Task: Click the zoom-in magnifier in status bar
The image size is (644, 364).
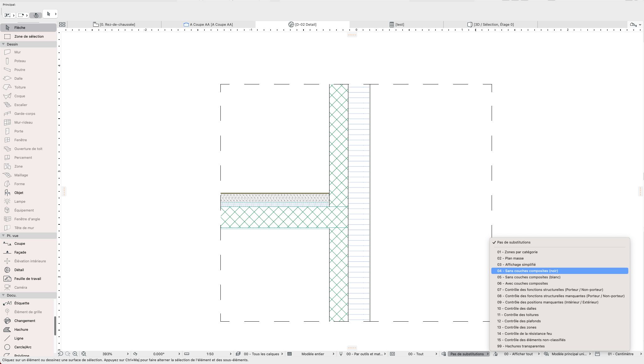Action: 75,354
